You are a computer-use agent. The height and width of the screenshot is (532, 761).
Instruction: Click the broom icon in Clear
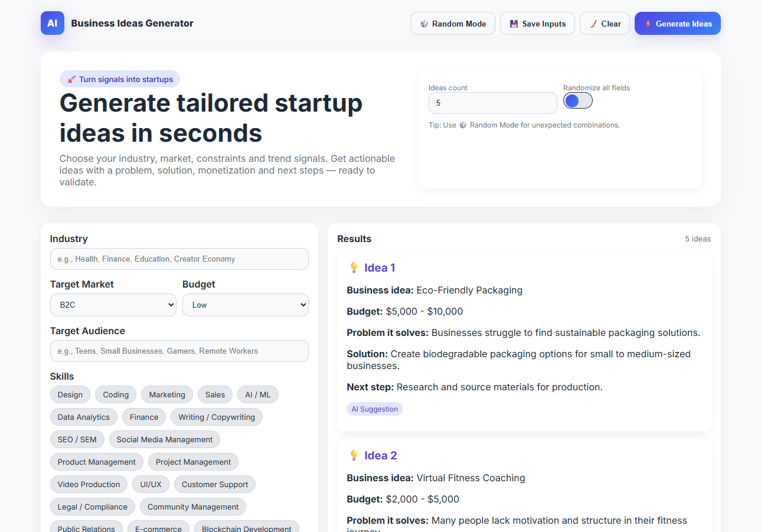tap(593, 24)
